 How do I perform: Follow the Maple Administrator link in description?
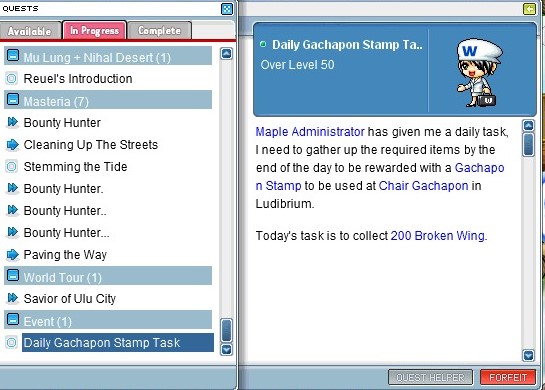[310, 132]
